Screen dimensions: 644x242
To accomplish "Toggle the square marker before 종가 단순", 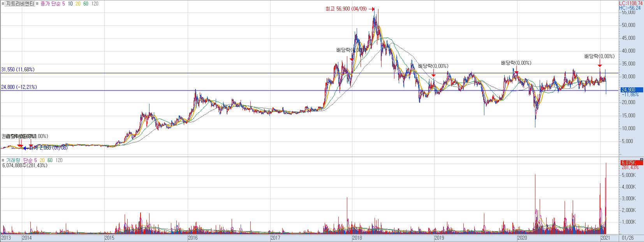I will (x=38, y=4).
